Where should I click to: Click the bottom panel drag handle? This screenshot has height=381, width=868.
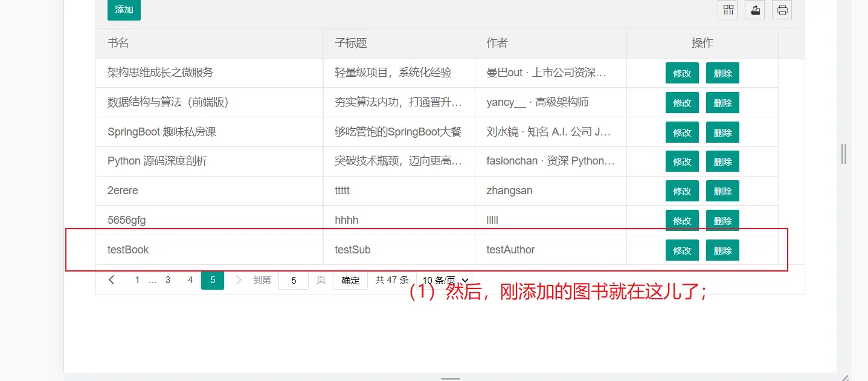451,378
